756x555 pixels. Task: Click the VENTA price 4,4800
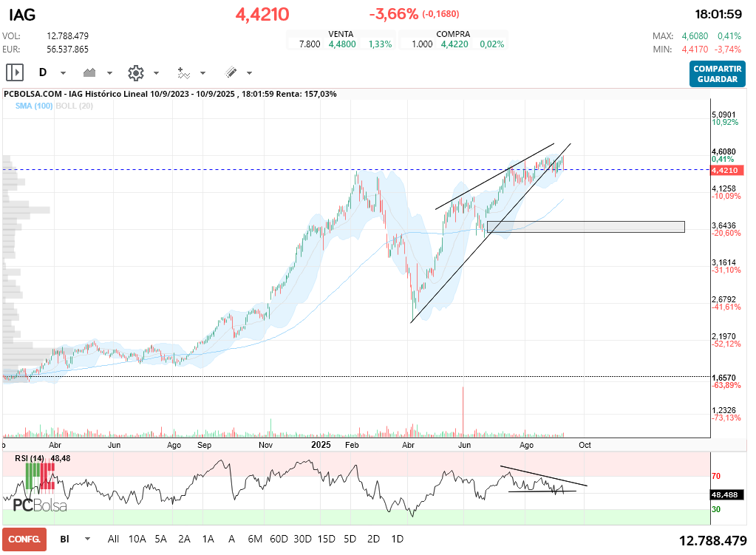[342, 44]
